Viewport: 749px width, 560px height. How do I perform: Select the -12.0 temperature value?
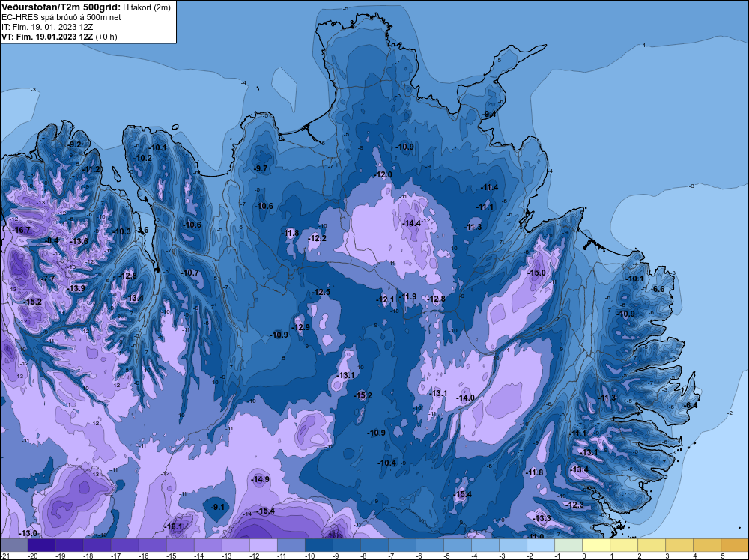383,174
